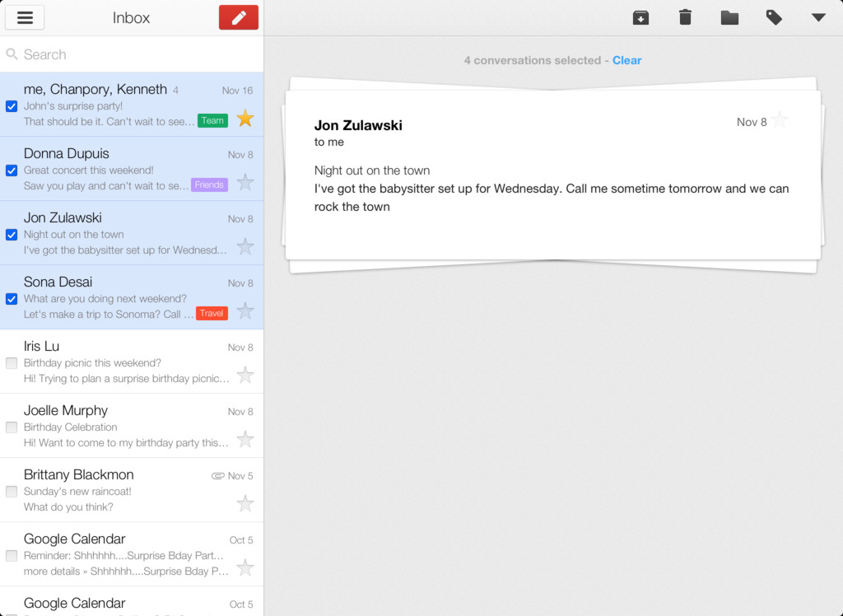The height and width of the screenshot is (616, 843).
Task: Expand more actions dropdown arrow
Action: [818, 18]
